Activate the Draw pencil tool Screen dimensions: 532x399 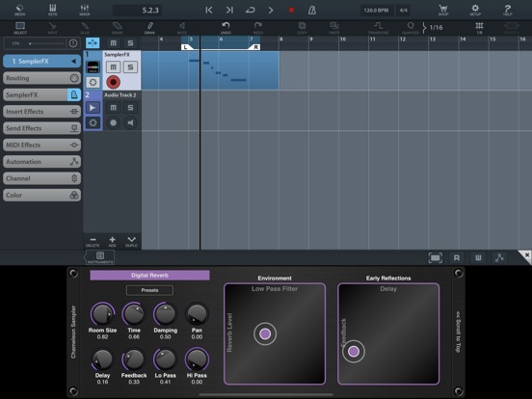(149, 28)
